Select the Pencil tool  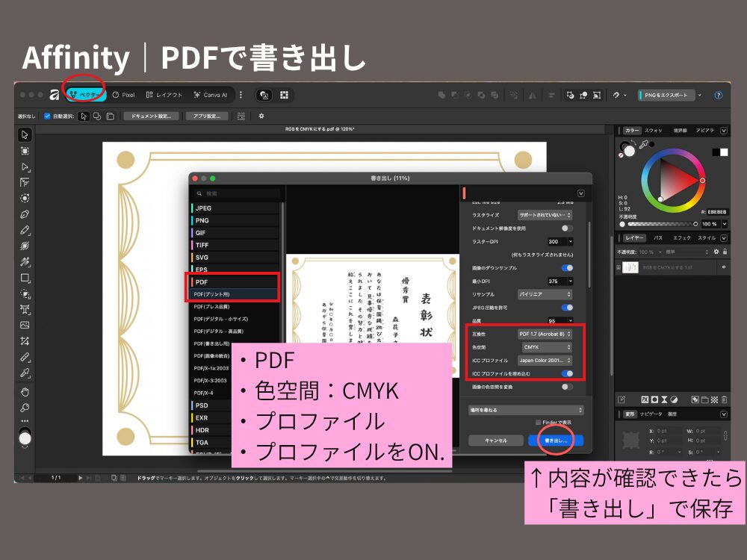point(25,231)
